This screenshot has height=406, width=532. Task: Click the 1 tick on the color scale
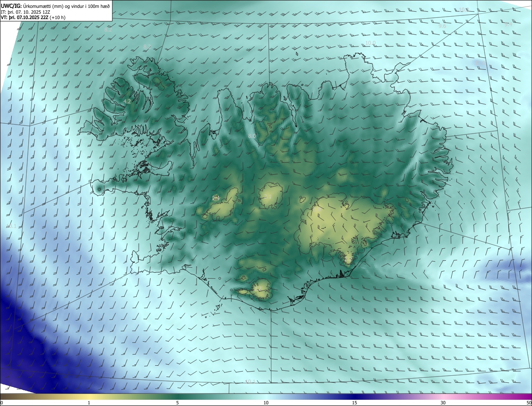coord(89,403)
